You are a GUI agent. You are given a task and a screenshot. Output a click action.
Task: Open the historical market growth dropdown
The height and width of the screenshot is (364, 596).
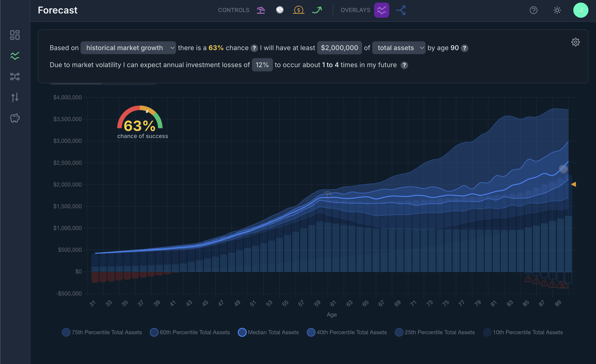128,48
